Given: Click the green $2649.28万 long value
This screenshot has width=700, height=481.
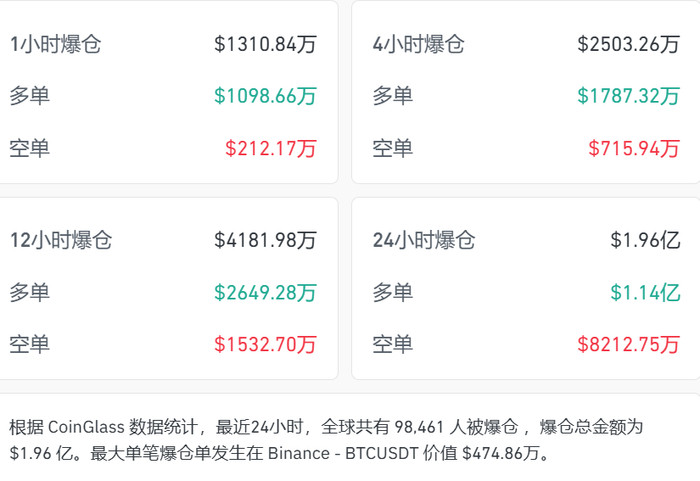Looking at the screenshot, I should pyautogui.click(x=265, y=292).
